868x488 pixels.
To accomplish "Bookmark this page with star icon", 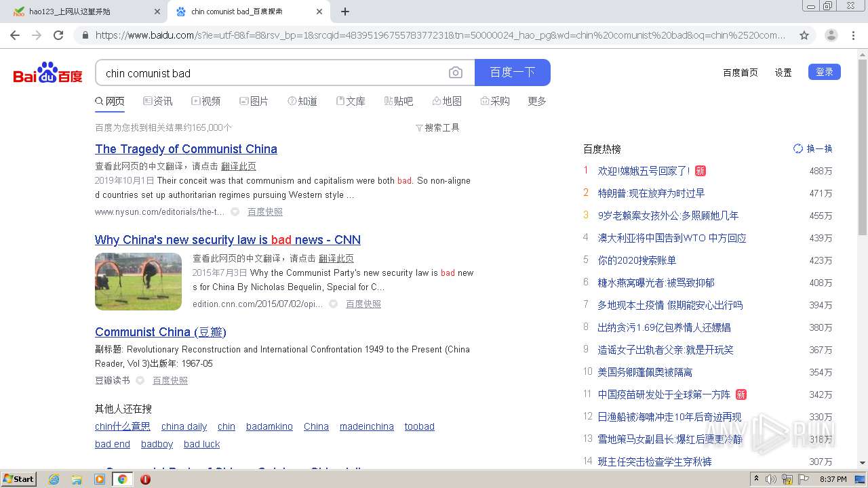I will point(804,35).
